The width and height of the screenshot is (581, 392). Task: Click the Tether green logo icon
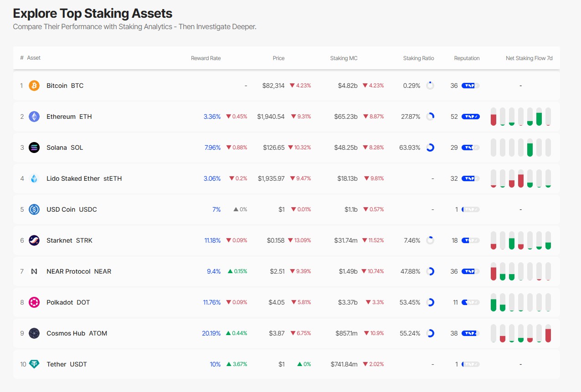(x=34, y=364)
